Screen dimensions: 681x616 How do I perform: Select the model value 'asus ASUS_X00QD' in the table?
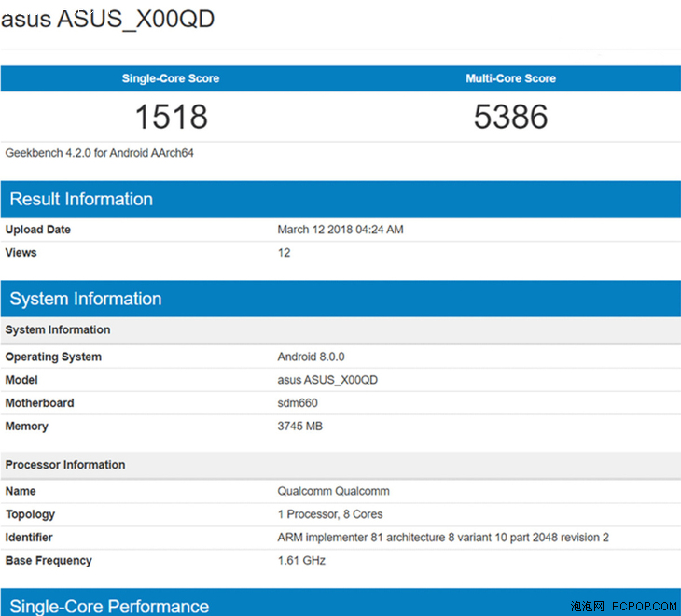point(327,380)
